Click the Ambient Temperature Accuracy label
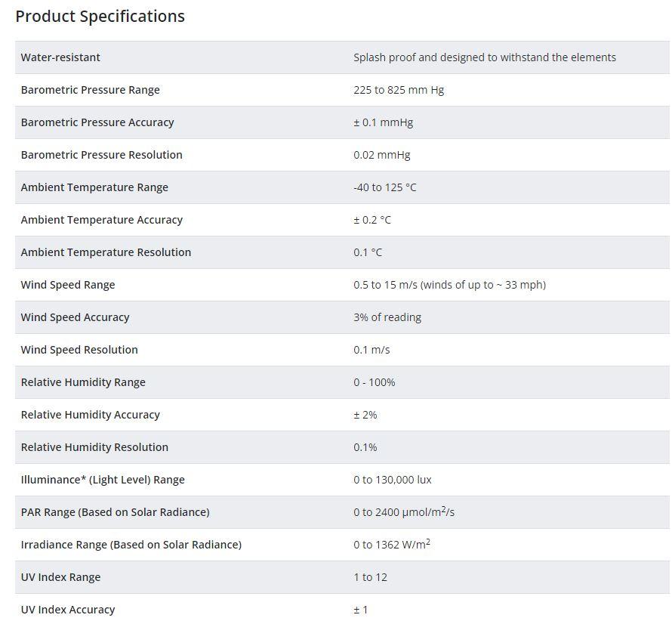The height and width of the screenshot is (621, 672). pos(102,220)
